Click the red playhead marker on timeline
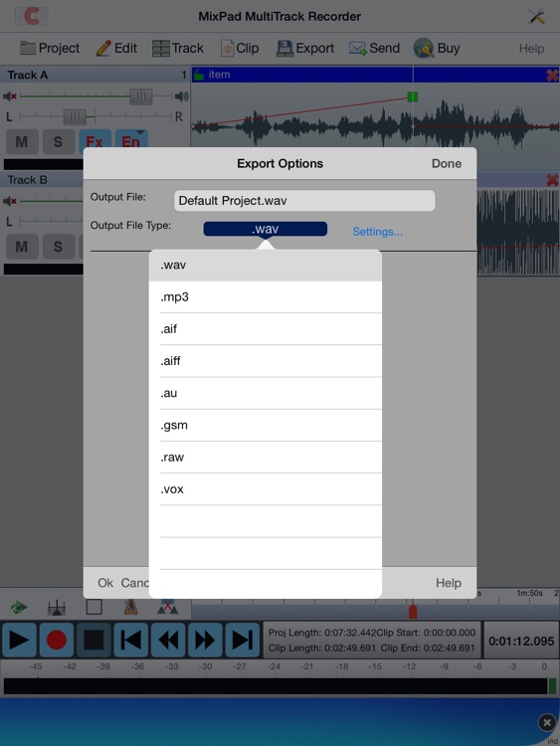Viewport: 560px width, 746px height. coord(413,611)
